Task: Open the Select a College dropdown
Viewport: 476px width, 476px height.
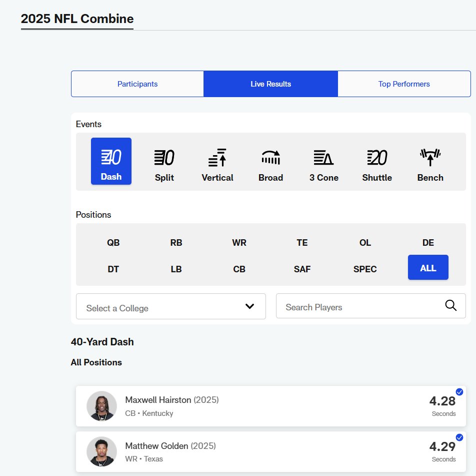Action: [x=171, y=306]
